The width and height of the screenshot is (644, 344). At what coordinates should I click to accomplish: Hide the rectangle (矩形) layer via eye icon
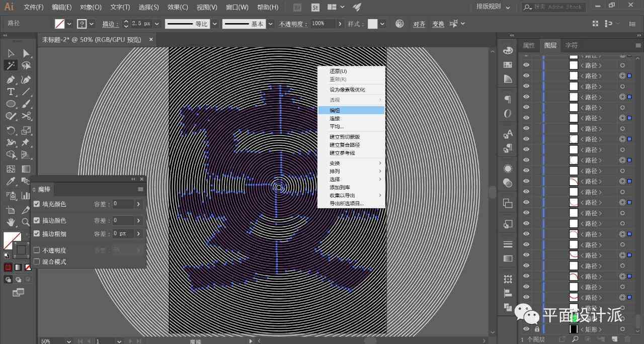[x=526, y=329]
